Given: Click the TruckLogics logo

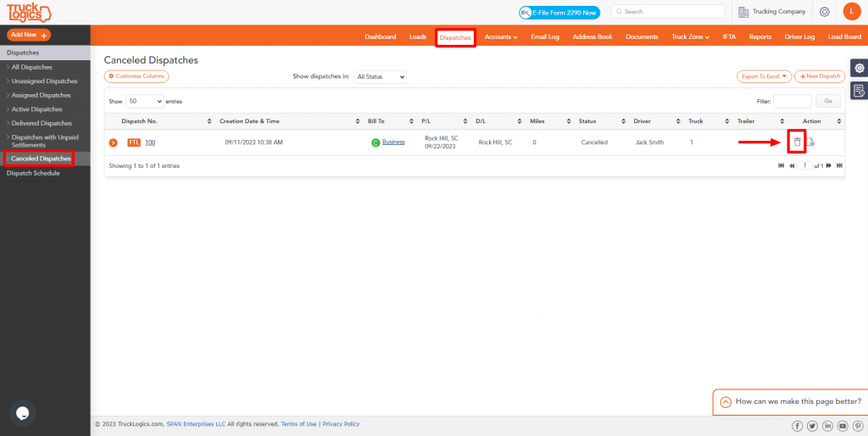Looking at the screenshot, I should pos(29,12).
